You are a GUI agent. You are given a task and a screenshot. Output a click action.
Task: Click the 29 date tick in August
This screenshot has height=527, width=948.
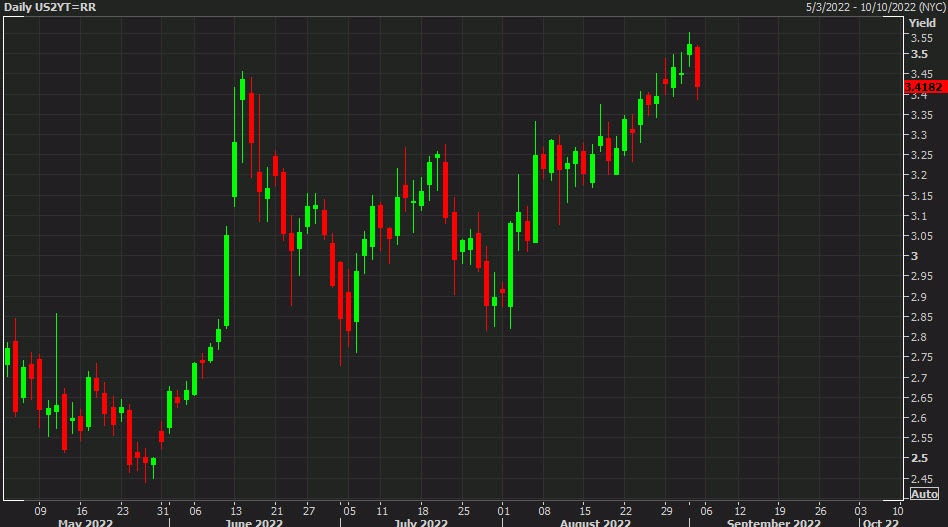[666, 511]
